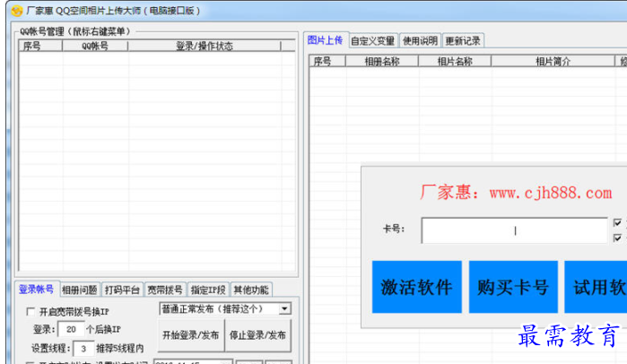The image size is (627, 364).
Task: Click the 相片简介 column header
Action: pos(553,61)
